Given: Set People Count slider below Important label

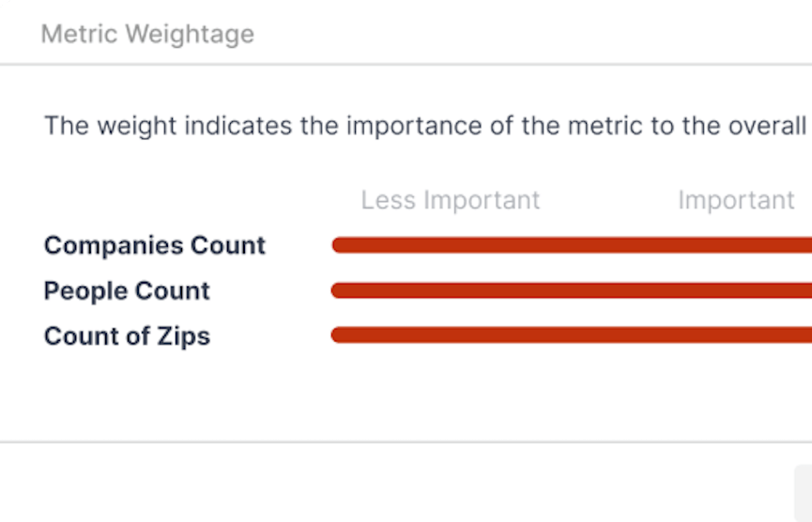Looking at the screenshot, I should (x=736, y=290).
